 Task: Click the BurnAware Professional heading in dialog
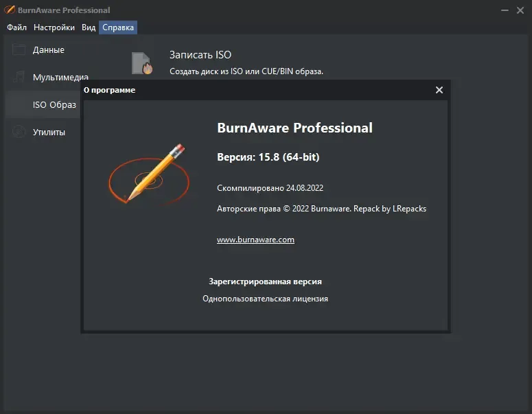[294, 128]
